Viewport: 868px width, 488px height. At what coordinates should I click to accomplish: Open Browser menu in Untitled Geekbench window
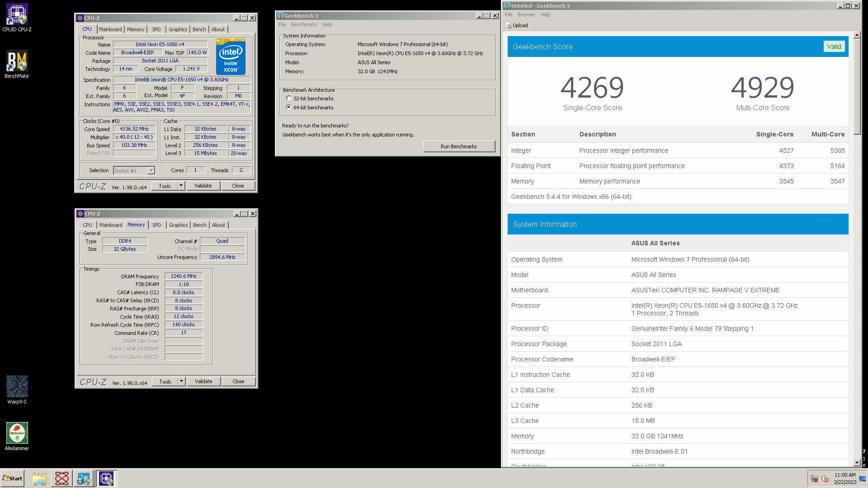526,14
